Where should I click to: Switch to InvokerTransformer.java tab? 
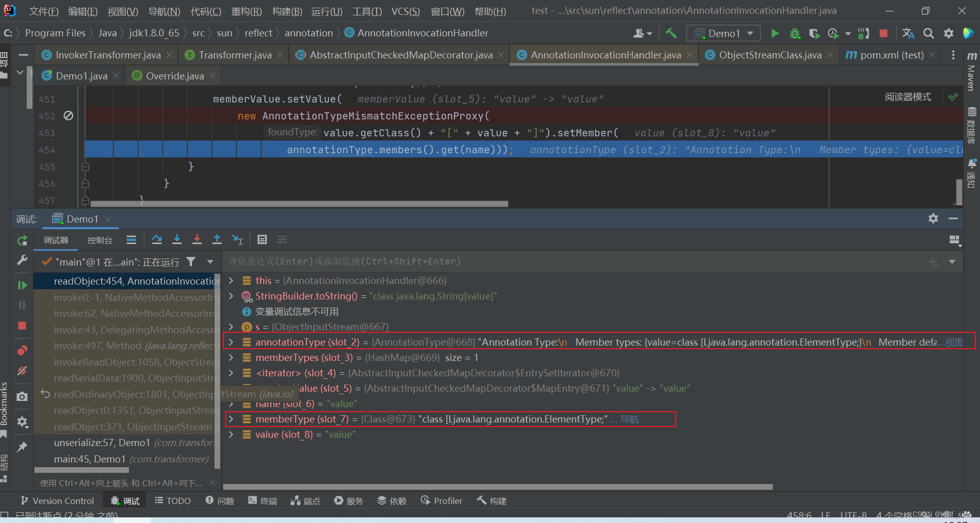[x=108, y=55]
